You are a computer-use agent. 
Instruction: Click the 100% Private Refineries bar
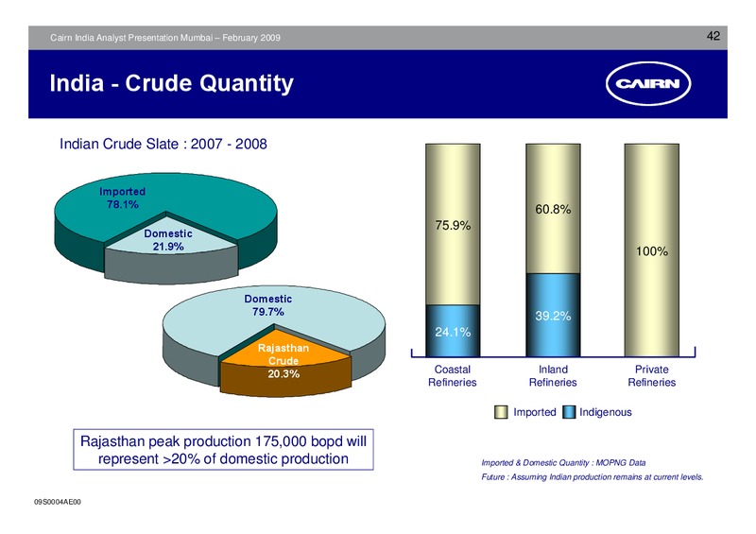tap(652, 250)
